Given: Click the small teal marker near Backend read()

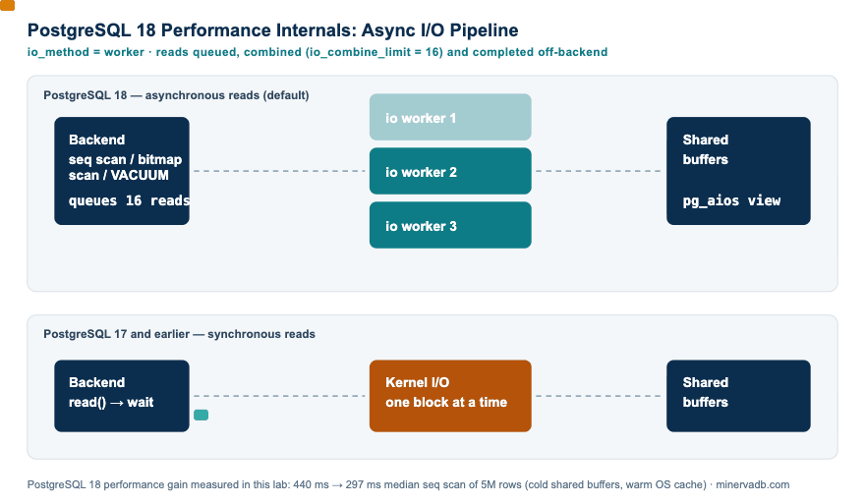Looking at the screenshot, I should (x=201, y=415).
